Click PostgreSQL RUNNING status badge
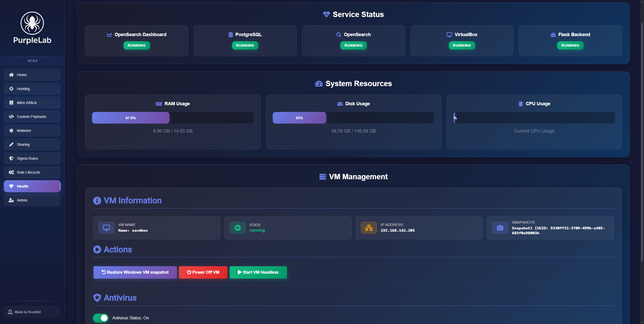The height and width of the screenshot is (324, 644). pos(245,45)
